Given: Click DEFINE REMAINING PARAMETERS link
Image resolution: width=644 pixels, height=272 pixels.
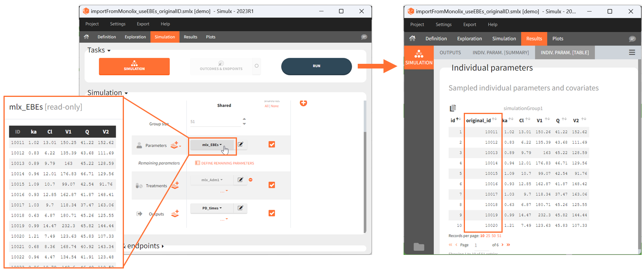Looking at the screenshot, I should tap(227, 163).
